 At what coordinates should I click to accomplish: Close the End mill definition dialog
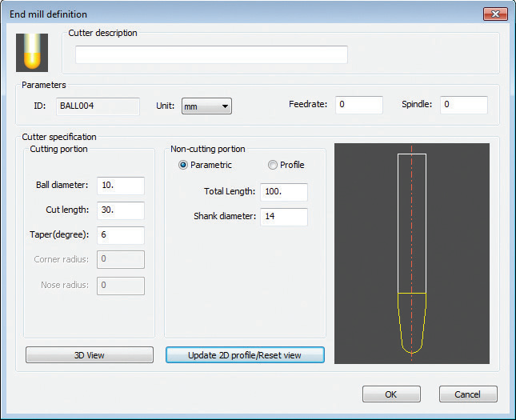point(495,14)
